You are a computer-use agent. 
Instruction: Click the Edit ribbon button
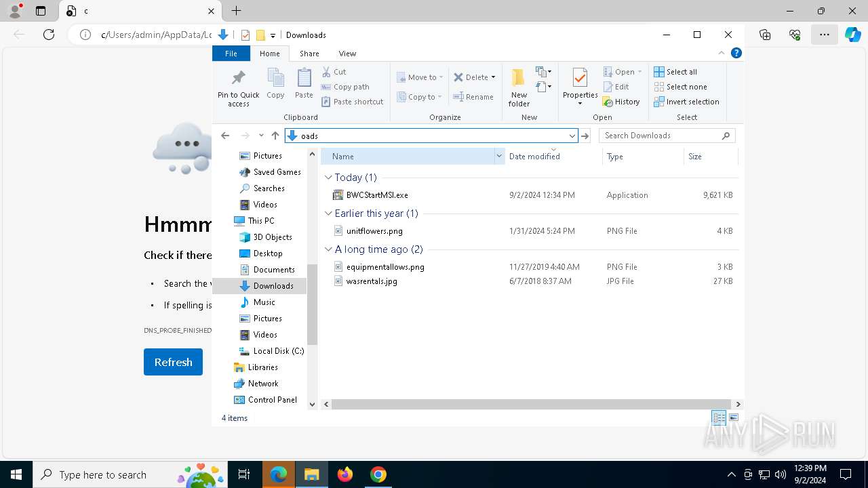pos(616,87)
